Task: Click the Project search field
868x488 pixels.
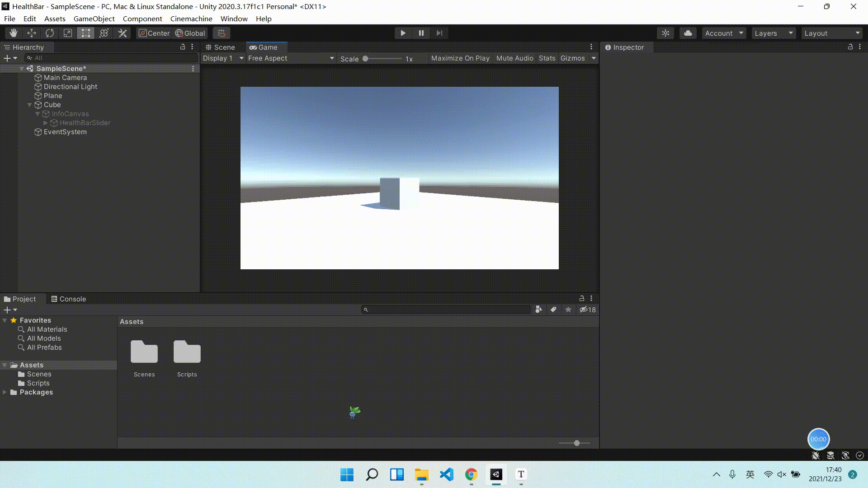Action: click(x=446, y=310)
